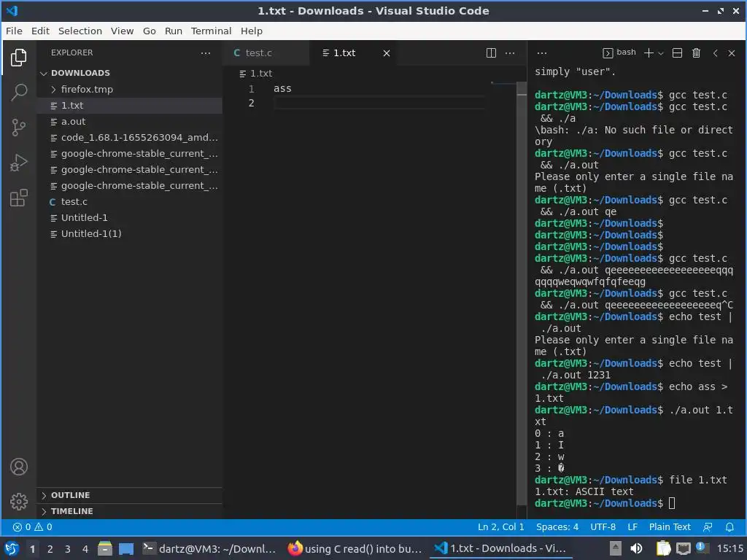This screenshot has width=747, height=560.
Task: Open the Help menu
Action: point(252,31)
